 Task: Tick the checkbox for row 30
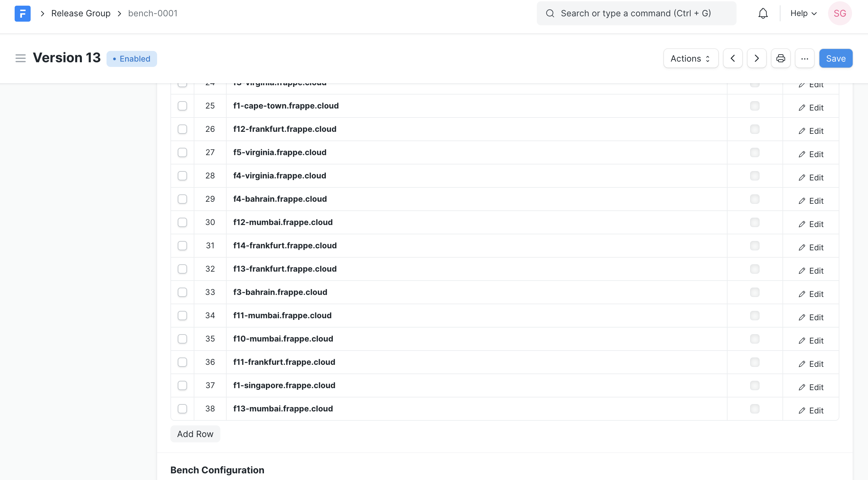click(x=182, y=222)
